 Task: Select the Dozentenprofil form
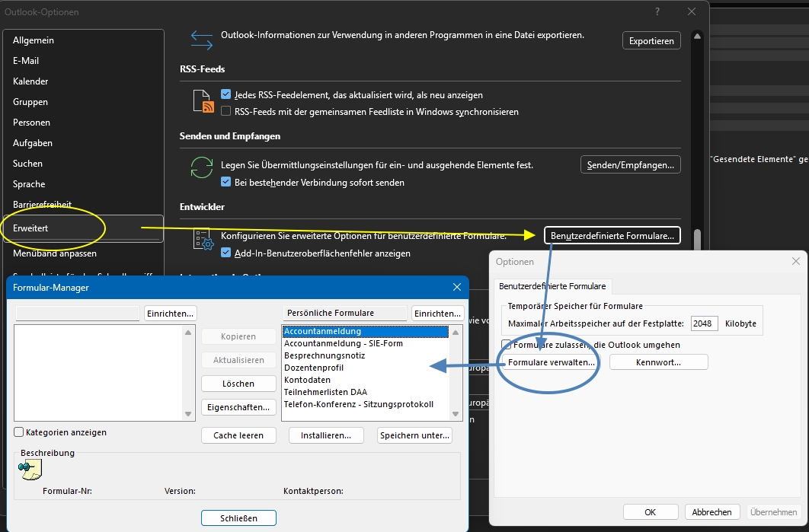[x=366, y=368]
